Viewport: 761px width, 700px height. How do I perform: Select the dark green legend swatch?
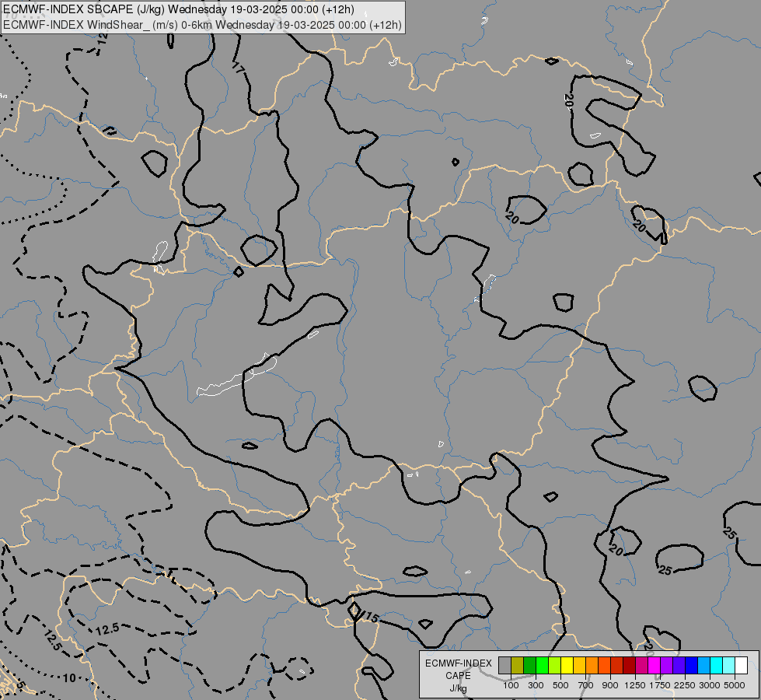pos(529,665)
